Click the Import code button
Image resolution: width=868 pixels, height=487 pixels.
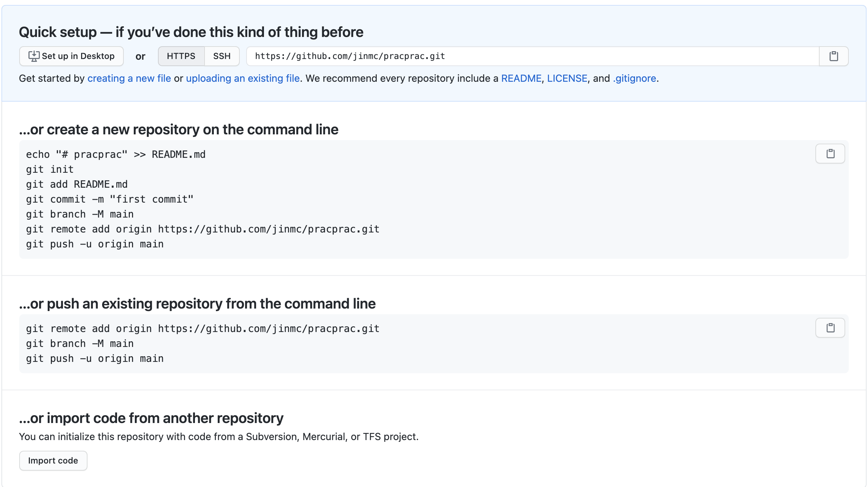tap(53, 461)
